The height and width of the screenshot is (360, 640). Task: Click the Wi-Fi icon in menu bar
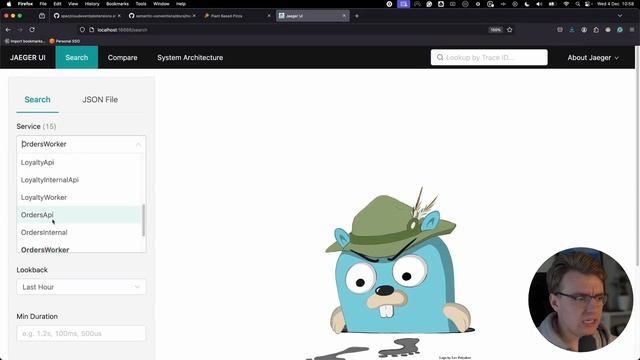click(x=566, y=4)
